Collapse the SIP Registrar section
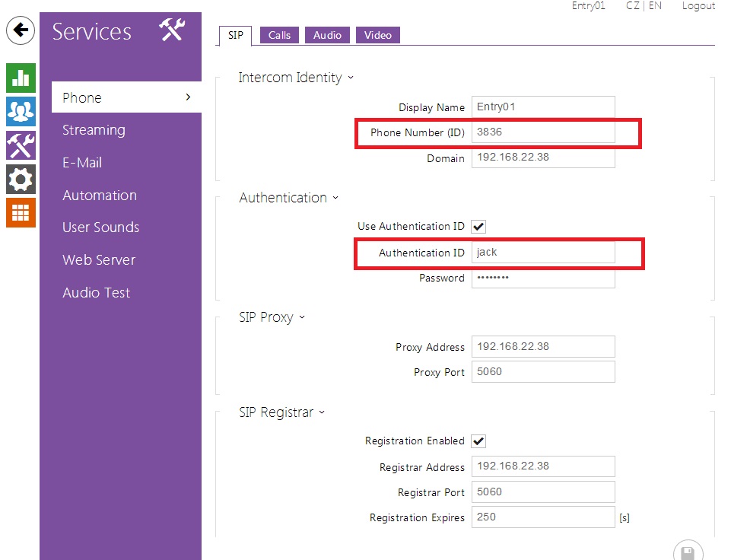 pos(281,412)
